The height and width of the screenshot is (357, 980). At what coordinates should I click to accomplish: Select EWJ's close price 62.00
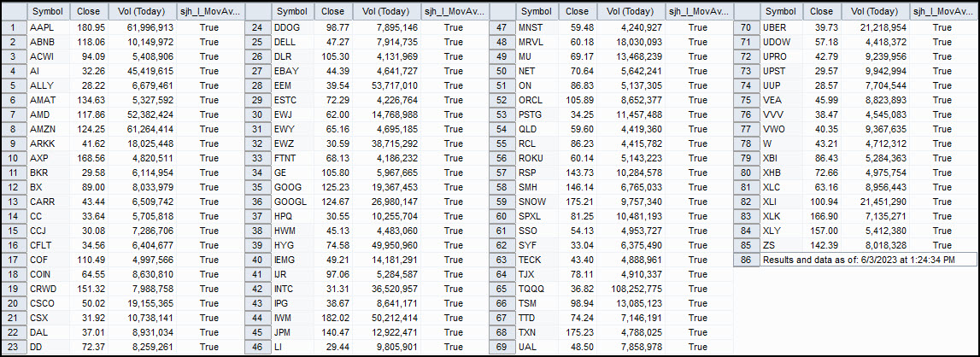tap(333, 114)
